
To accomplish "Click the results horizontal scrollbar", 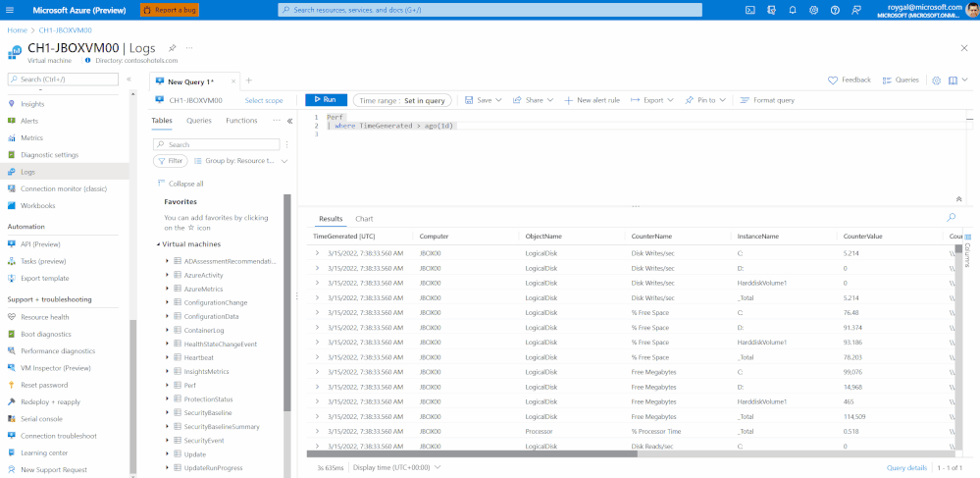I will click(x=473, y=453).
